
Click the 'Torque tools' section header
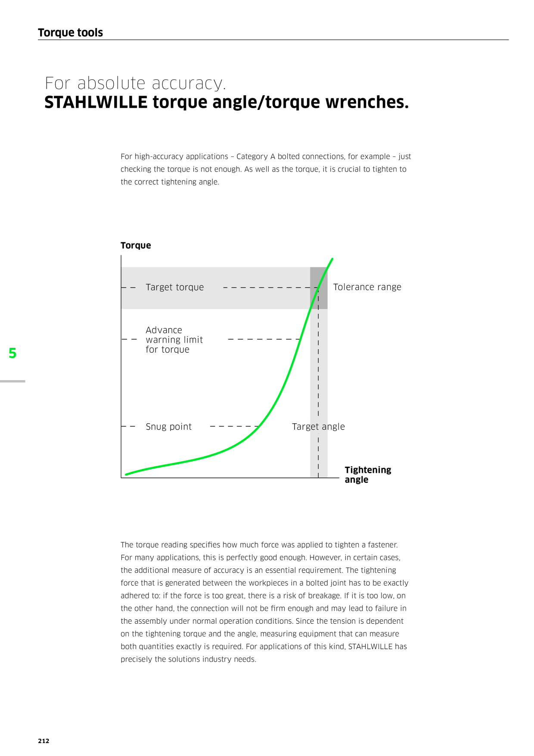(x=70, y=33)
